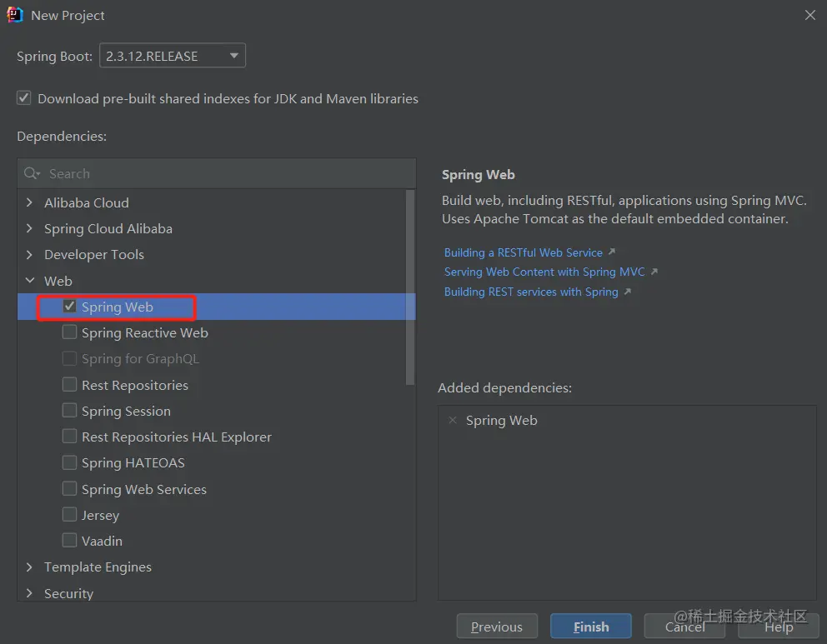Check the Vaadin checkbox

[x=70, y=540]
